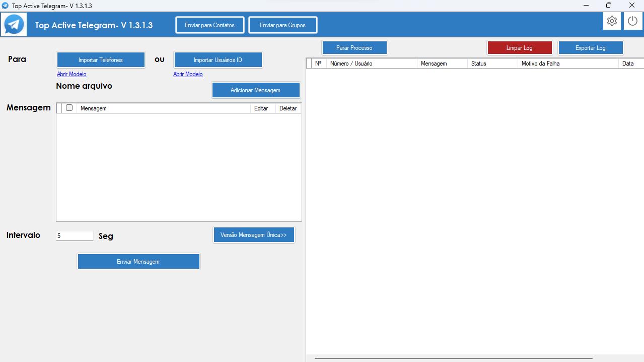This screenshot has height=362, width=644.
Task: Click the Telegram logo icon in header
Action: pos(14,24)
